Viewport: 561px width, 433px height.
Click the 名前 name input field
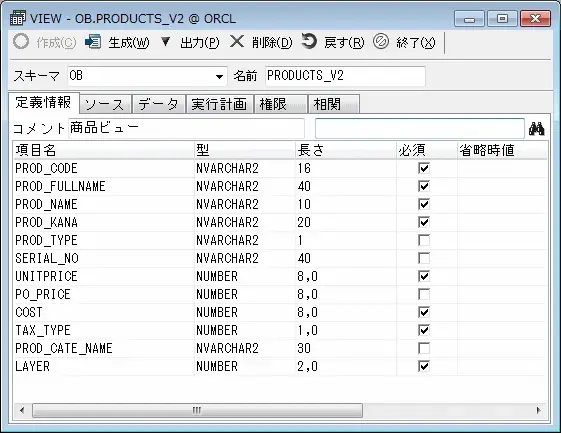(x=345, y=76)
